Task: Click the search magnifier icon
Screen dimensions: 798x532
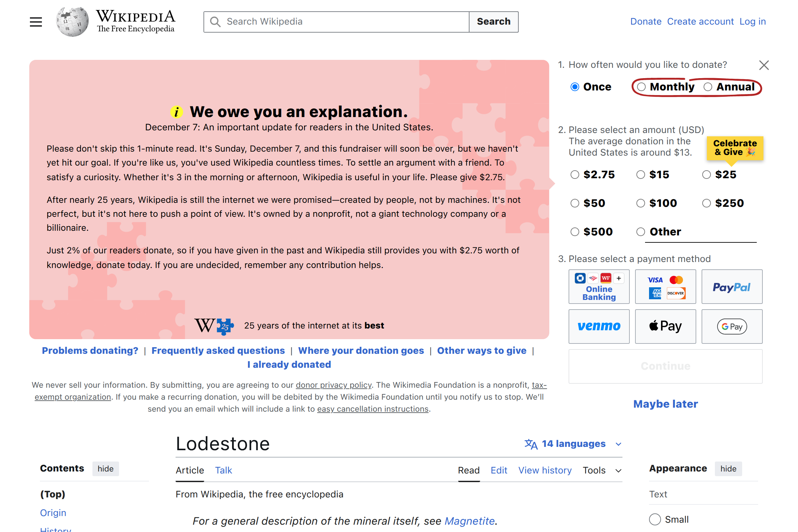Action: [x=215, y=22]
